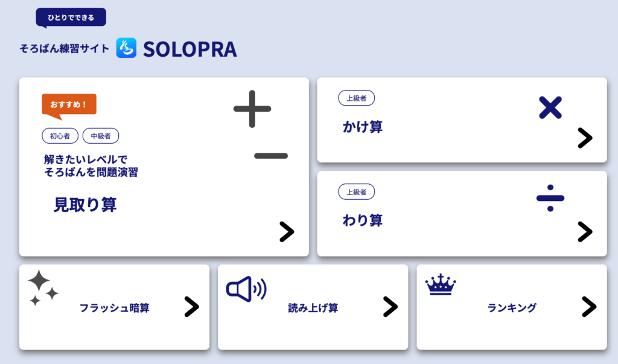Click the 上級者 tag above わり算

tap(356, 192)
